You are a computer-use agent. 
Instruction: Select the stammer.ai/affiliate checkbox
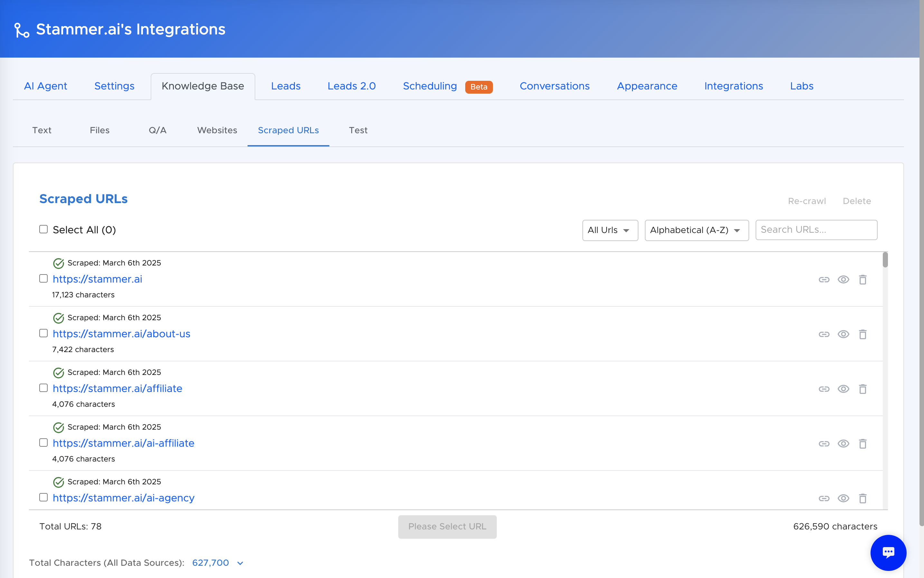pos(43,387)
